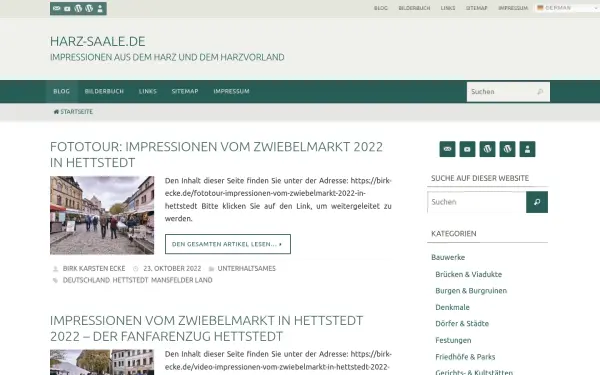Viewport: 600px width, 375px height.
Task: Open the Denkmale category
Action: 452,307
